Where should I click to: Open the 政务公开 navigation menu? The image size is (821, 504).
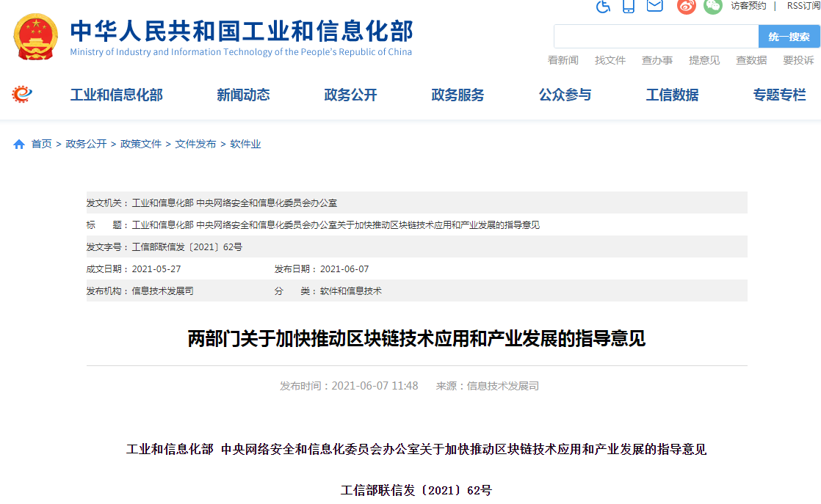[350, 95]
